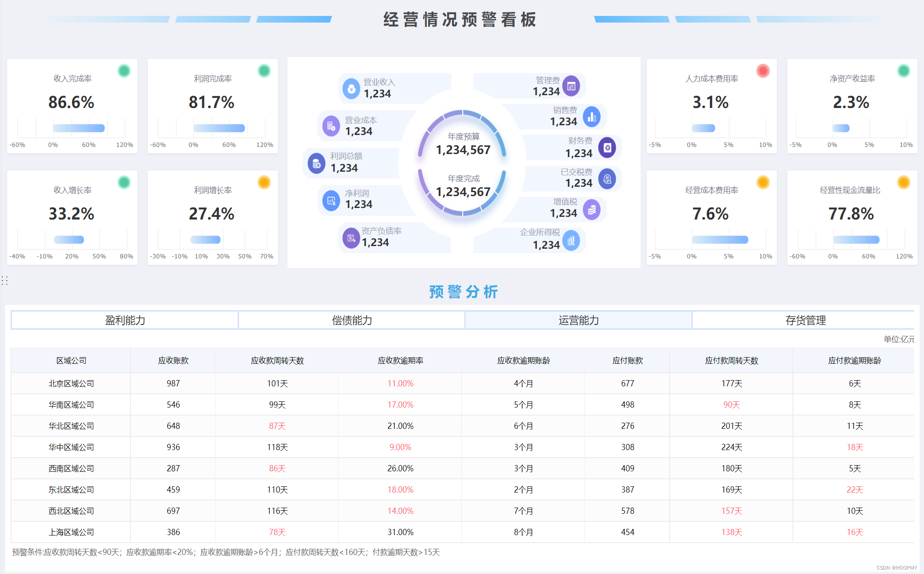Viewport: 924px width, 574px height.
Task: Switch to the 盈利能力 tab
Action: click(125, 320)
